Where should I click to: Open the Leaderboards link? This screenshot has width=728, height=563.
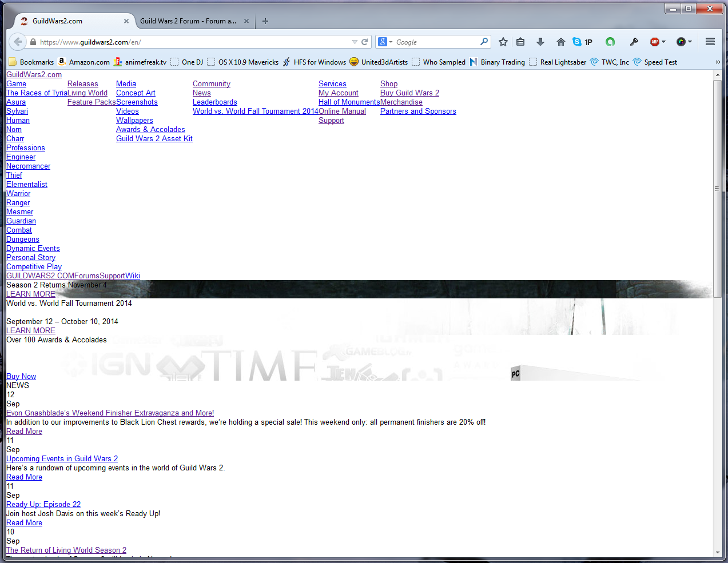point(215,102)
